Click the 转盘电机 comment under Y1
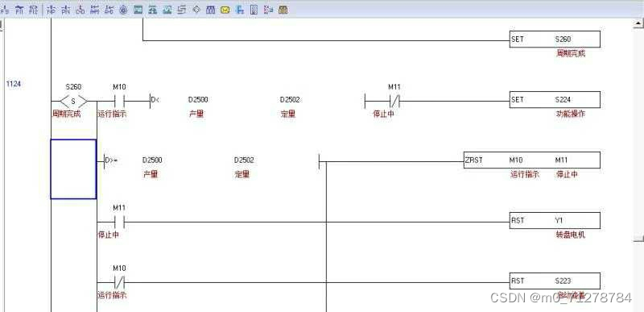 pos(570,235)
